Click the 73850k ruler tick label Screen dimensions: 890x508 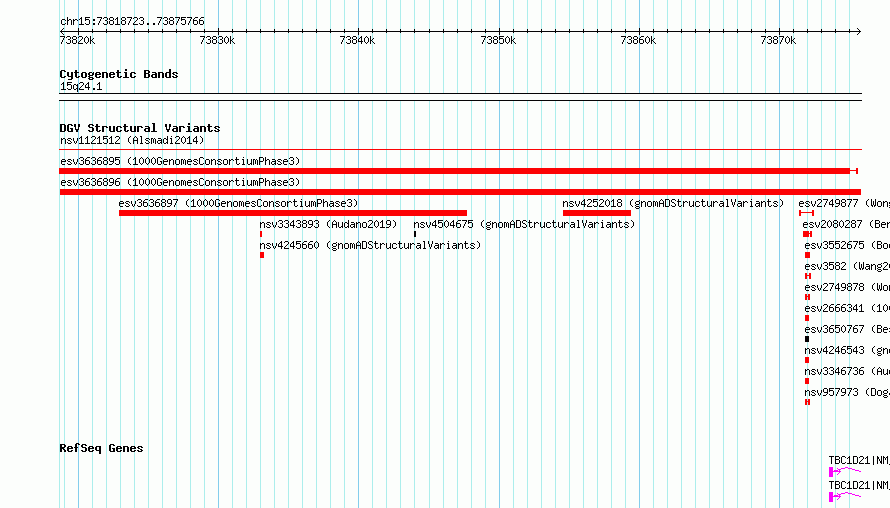[498, 40]
